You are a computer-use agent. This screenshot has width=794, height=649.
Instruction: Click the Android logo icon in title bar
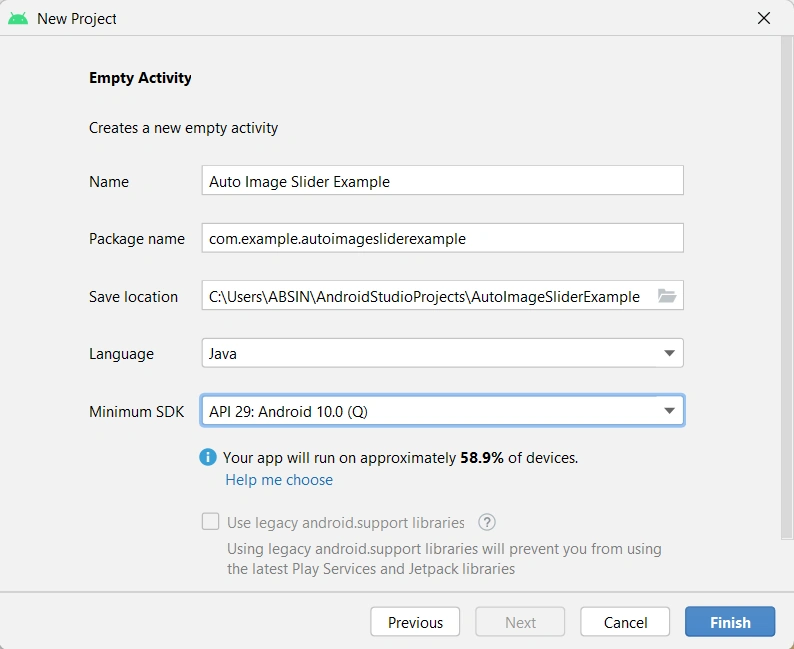coord(18,19)
